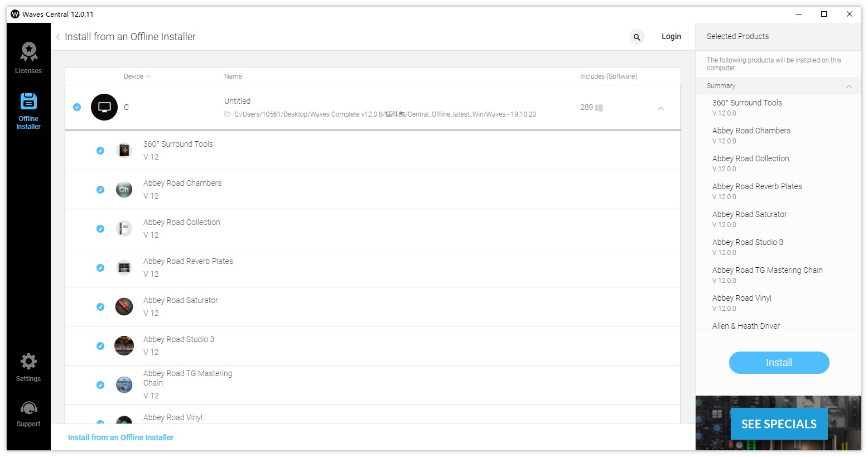Select Abbey Road Saturator summary entry
The width and height of the screenshot is (868, 457).
pos(749,219)
